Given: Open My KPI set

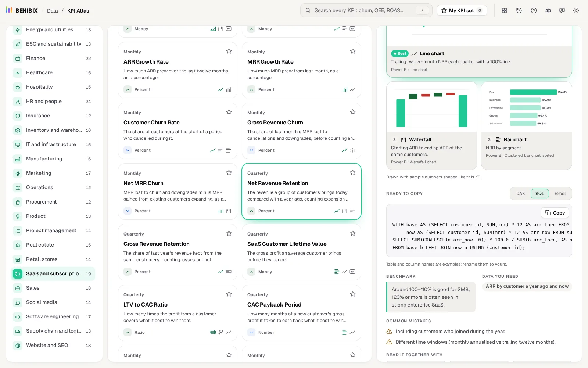Looking at the screenshot, I should [462, 10].
